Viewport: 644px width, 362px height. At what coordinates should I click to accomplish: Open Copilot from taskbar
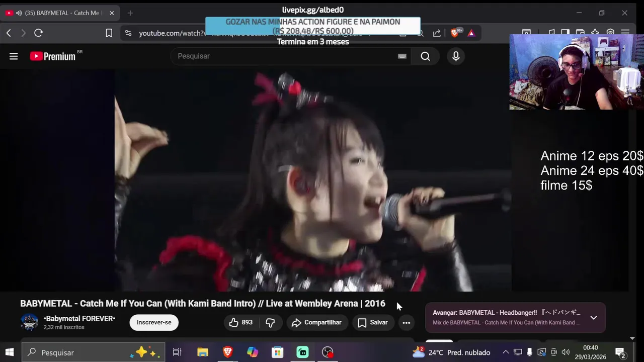click(253, 352)
